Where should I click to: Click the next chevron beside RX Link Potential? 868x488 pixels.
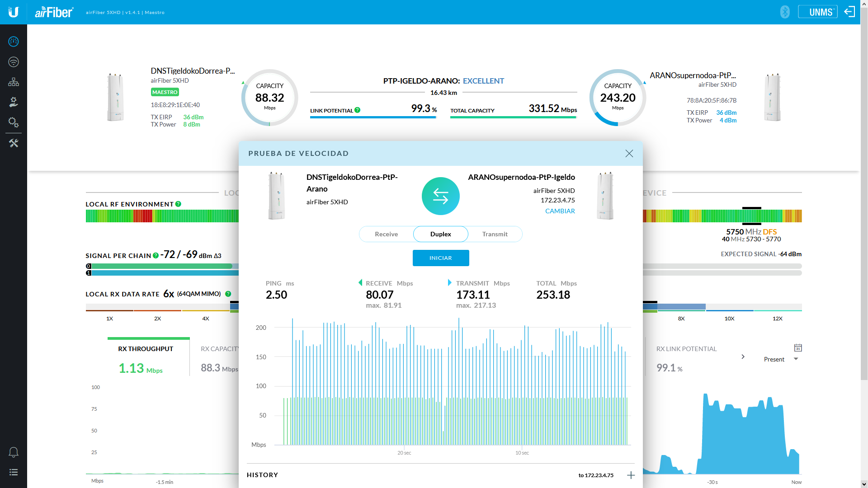[743, 357]
